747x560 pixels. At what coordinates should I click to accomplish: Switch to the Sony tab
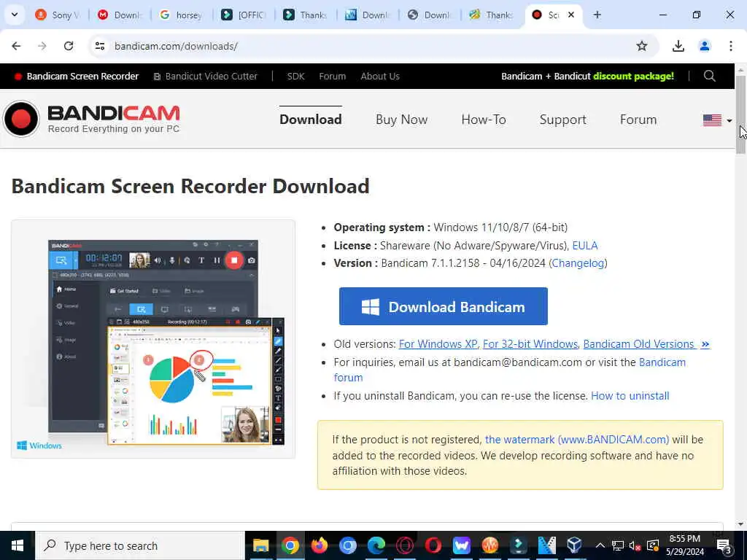(x=57, y=15)
